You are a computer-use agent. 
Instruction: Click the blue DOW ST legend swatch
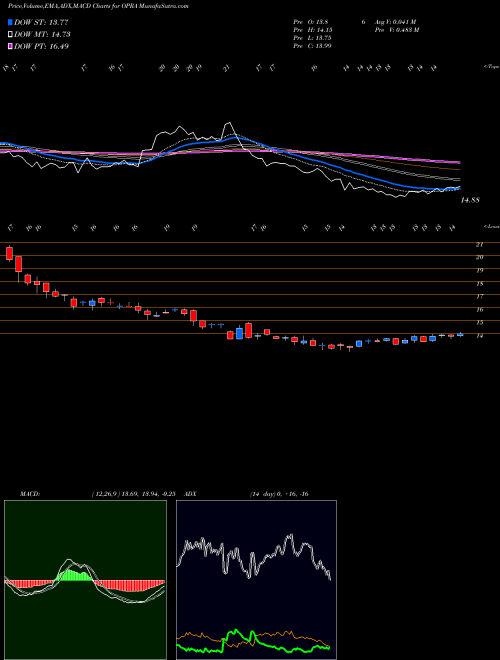point(11,22)
